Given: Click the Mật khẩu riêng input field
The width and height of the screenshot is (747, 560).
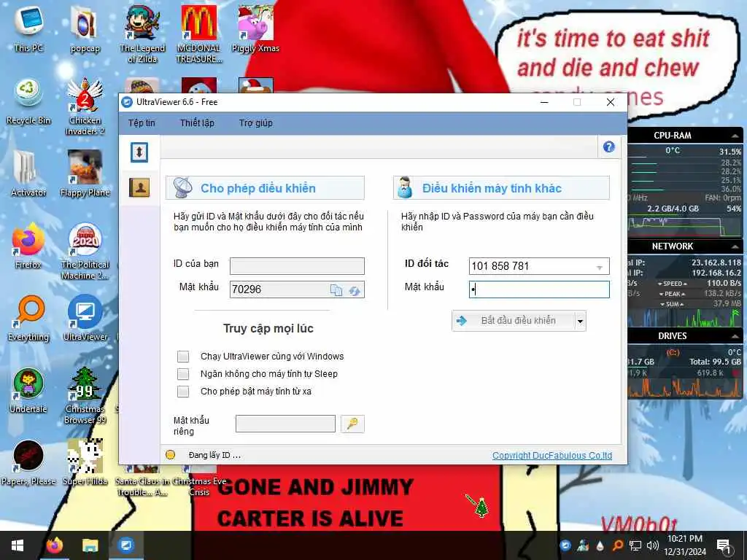Looking at the screenshot, I should (x=285, y=424).
